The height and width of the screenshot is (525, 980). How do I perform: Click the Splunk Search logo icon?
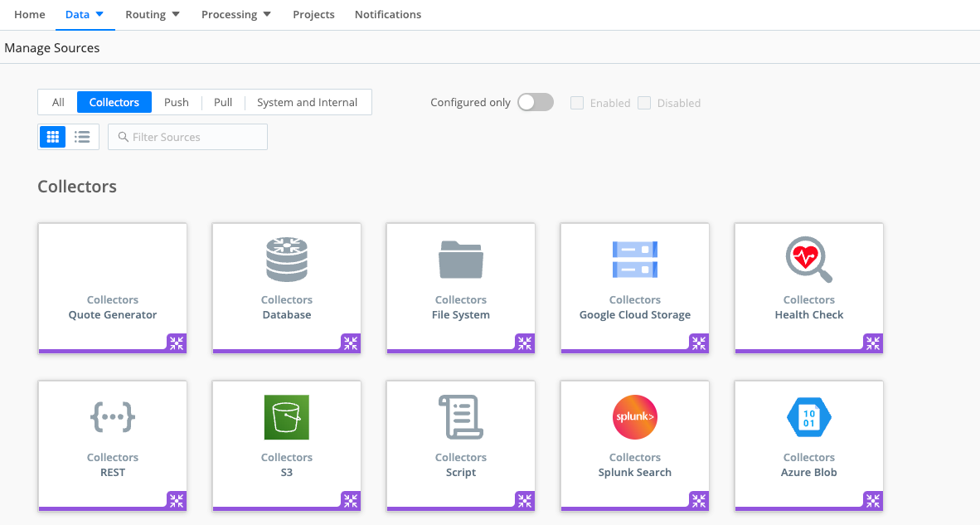click(x=634, y=417)
